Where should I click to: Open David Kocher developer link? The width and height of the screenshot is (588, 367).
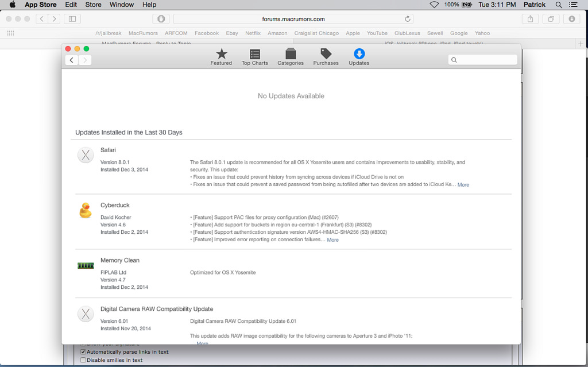point(116,217)
